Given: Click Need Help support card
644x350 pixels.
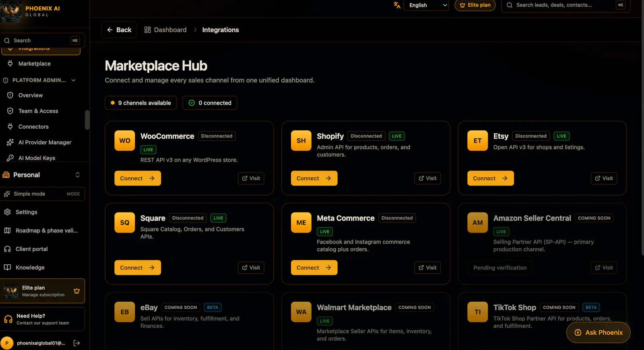Looking at the screenshot, I should pyautogui.click(x=42, y=319).
